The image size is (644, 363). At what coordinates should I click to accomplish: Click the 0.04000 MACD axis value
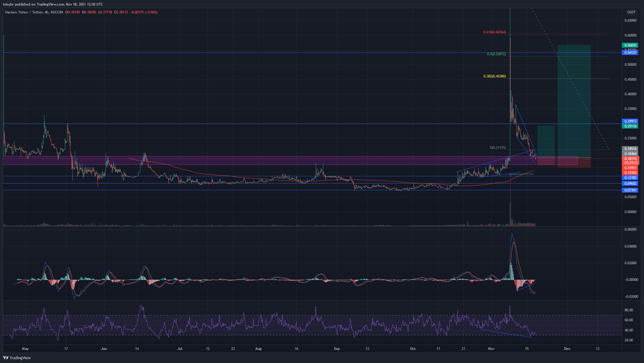[630, 246]
